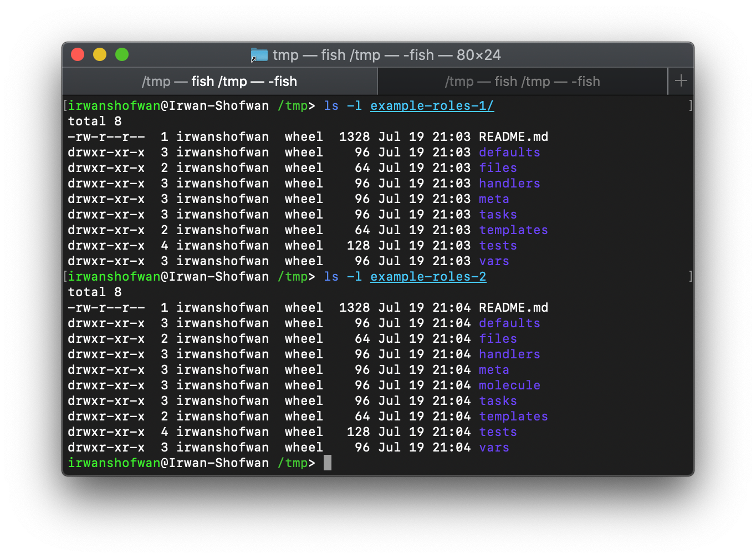Select the tests directory entry
Viewport: 756px width, 558px height.
[x=497, y=245]
